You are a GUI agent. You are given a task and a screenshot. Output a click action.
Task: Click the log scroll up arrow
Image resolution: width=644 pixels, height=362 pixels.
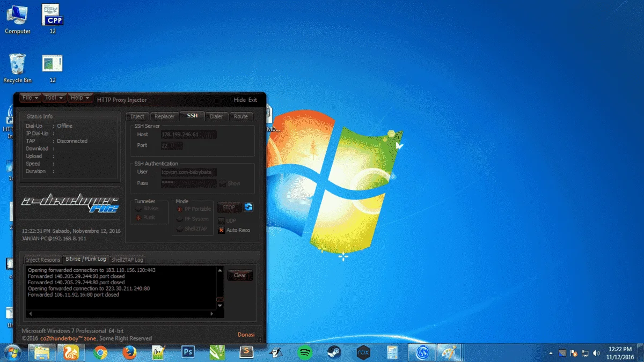[x=219, y=270]
